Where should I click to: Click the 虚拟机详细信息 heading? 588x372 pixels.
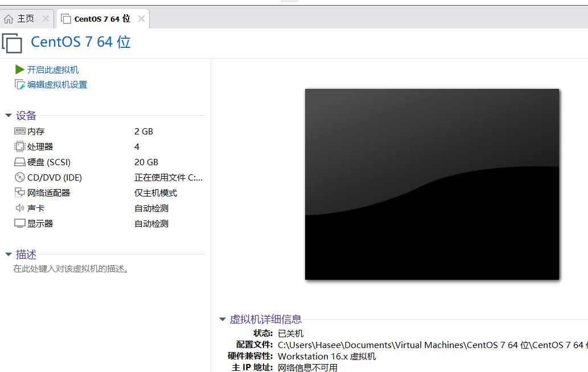pyautogui.click(x=265, y=320)
